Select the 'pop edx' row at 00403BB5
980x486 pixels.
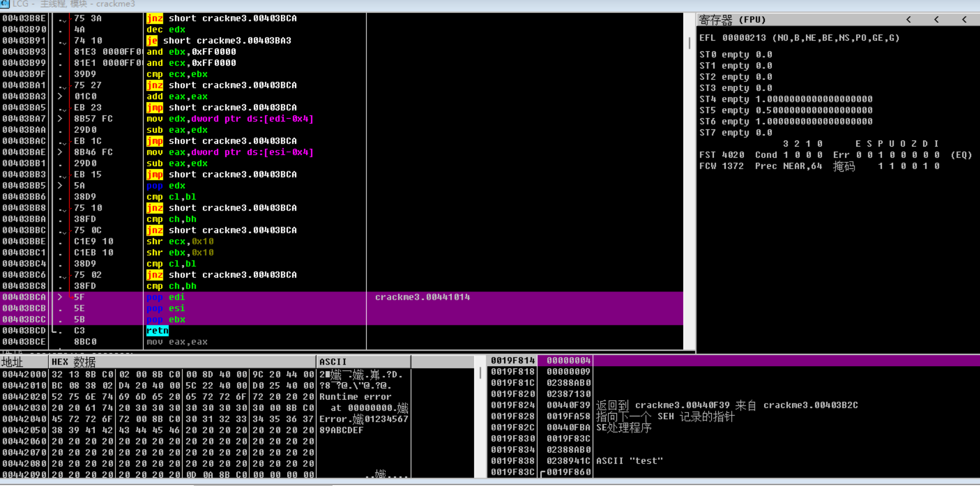click(341, 186)
